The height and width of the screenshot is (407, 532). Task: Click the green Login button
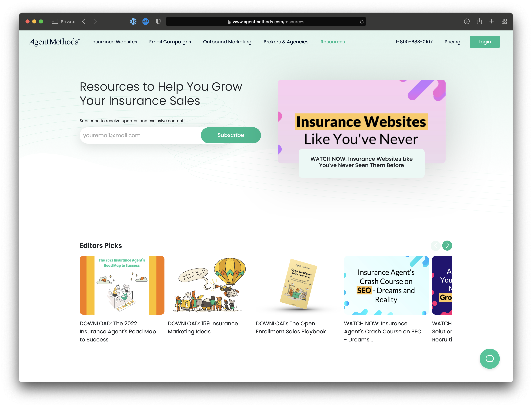[485, 42]
